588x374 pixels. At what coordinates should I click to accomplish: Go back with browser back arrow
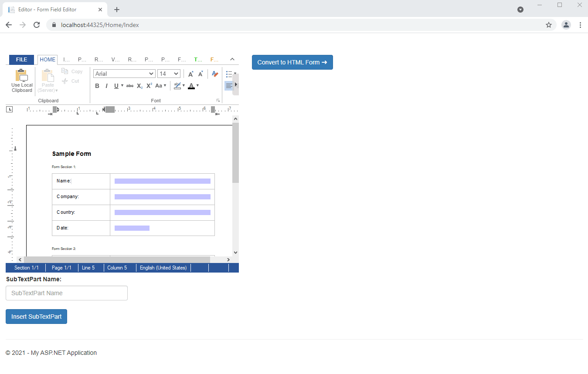coord(9,25)
